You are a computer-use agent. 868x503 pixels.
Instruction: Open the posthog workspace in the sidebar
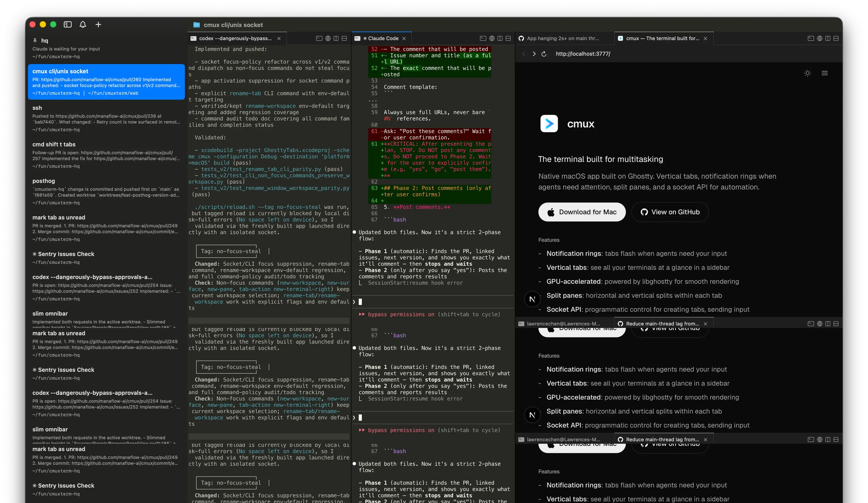[106, 192]
